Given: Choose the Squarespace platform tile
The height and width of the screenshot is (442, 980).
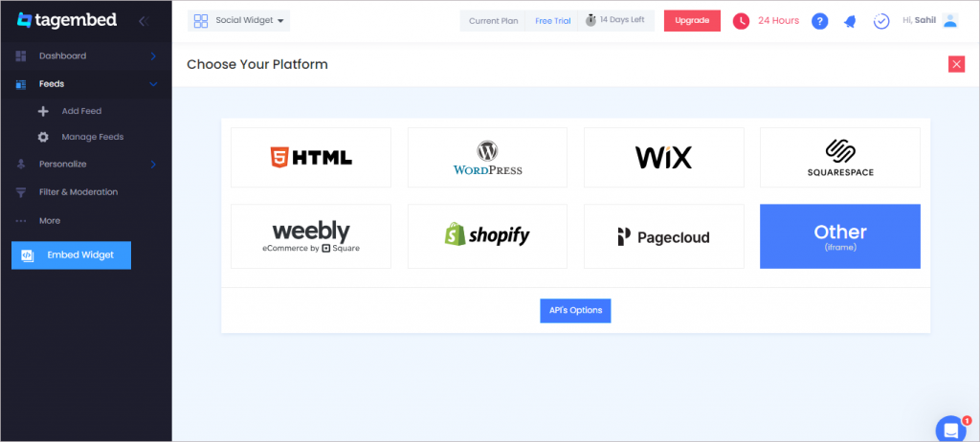Looking at the screenshot, I should (x=840, y=158).
